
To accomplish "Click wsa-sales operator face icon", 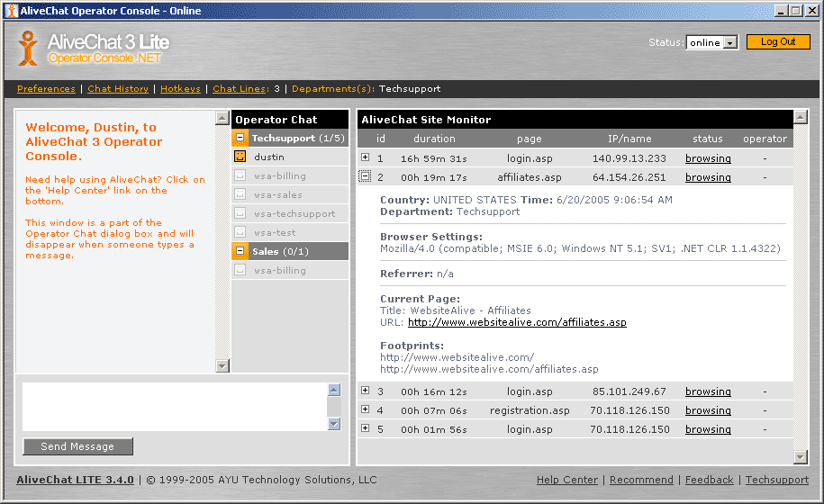I will (240, 194).
